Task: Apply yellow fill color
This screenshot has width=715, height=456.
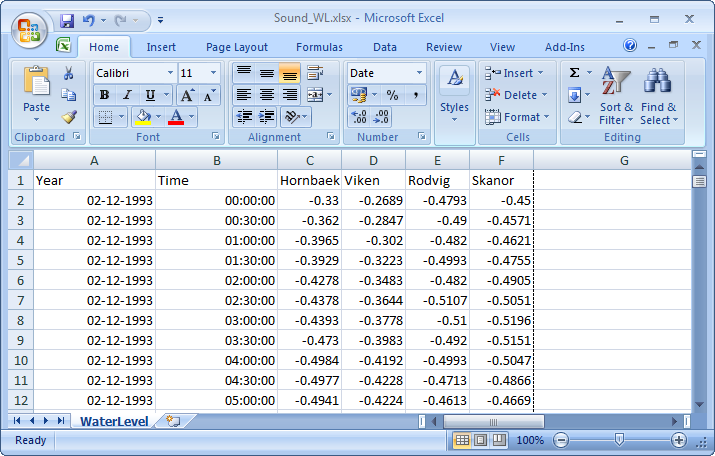Action: (x=143, y=117)
